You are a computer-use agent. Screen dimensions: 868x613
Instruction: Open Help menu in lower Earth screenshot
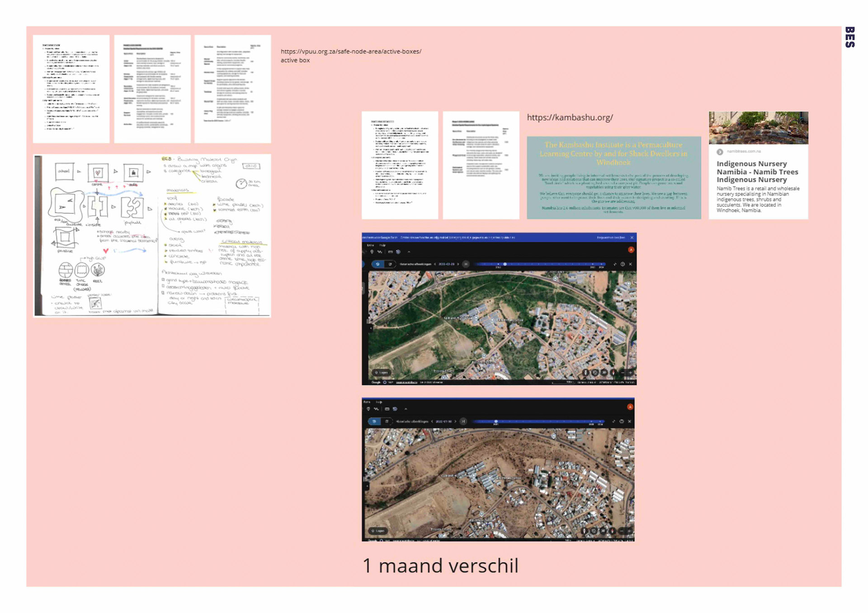point(379,402)
